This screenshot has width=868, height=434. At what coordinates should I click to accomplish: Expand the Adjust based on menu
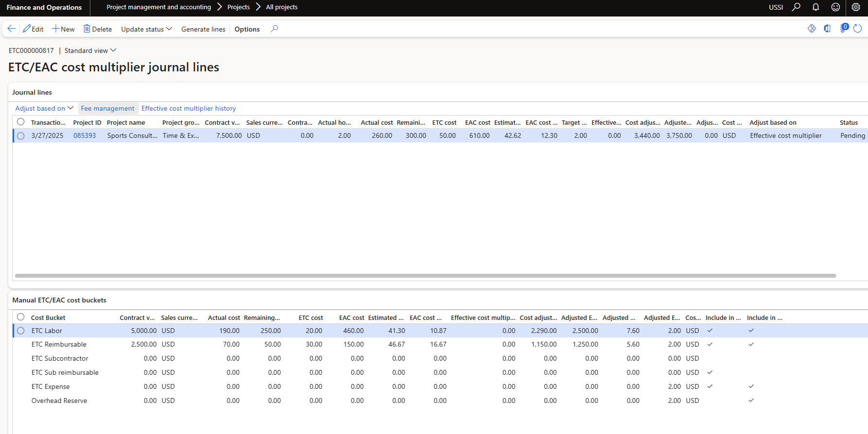point(44,108)
